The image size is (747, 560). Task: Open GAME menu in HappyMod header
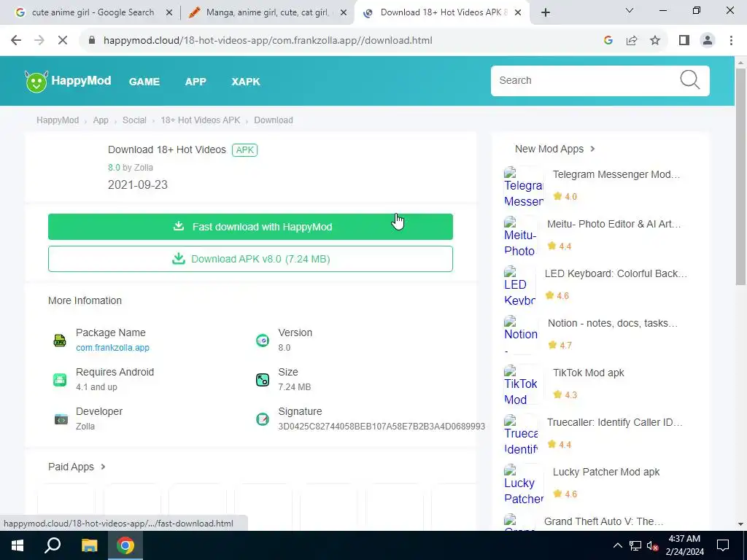click(x=144, y=82)
